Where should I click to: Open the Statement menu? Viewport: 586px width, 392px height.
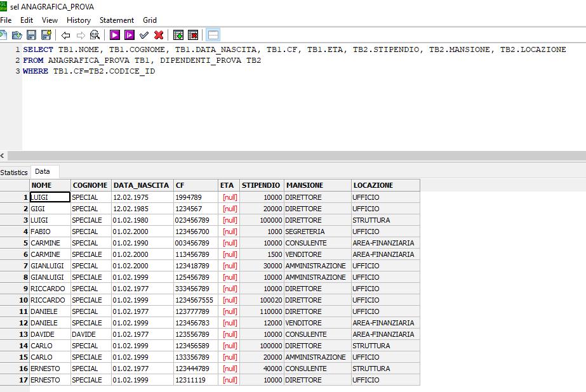(x=117, y=20)
